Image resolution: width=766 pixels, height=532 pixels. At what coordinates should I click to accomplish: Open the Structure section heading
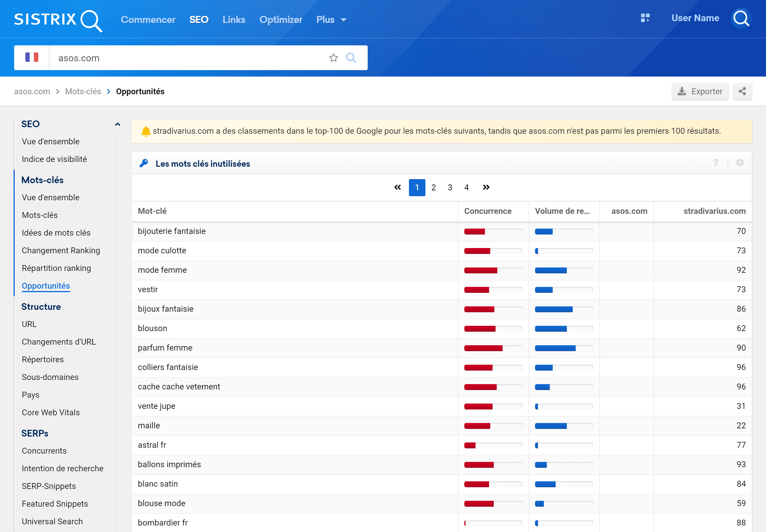(41, 307)
